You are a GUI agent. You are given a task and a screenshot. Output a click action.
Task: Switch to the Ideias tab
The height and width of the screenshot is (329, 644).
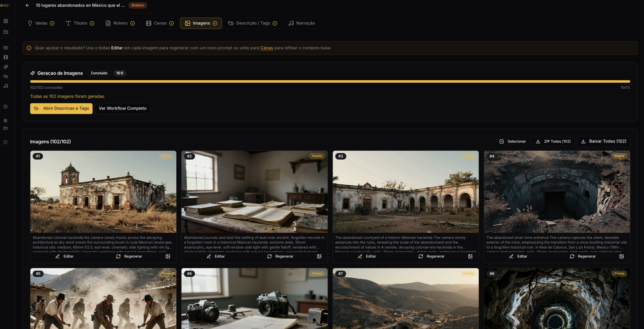pyautogui.click(x=41, y=23)
